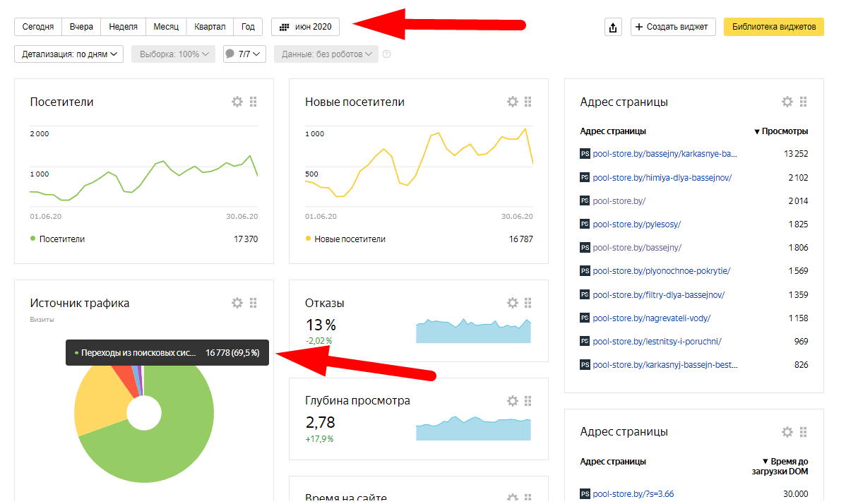Open pool-store.by/pylesosy/ link
Screen dimensions: 846x504
636,224
